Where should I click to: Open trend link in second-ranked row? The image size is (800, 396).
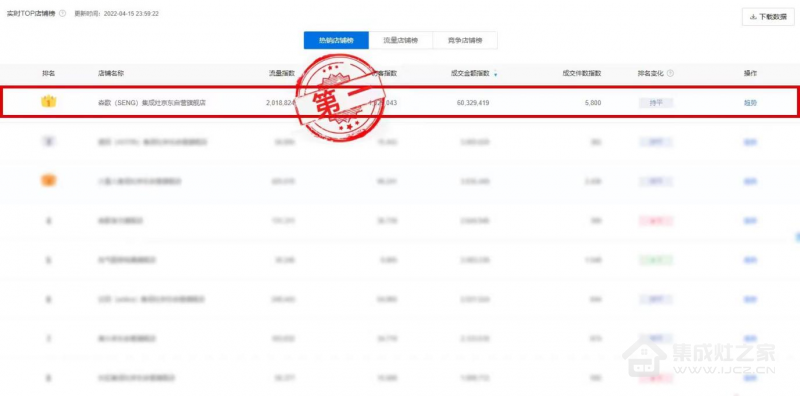pyautogui.click(x=750, y=142)
